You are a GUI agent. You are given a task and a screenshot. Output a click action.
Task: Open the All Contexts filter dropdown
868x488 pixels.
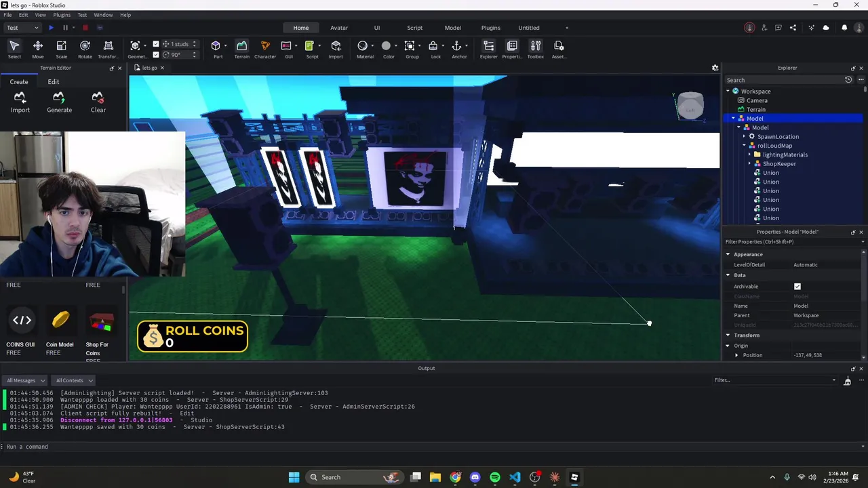click(x=74, y=380)
